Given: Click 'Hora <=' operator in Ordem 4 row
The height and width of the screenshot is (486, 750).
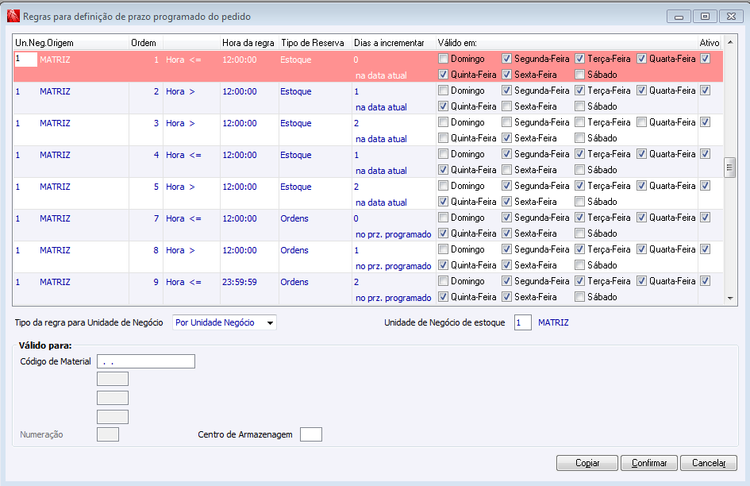Looking at the screenshot, I should (x=184, y=155).
